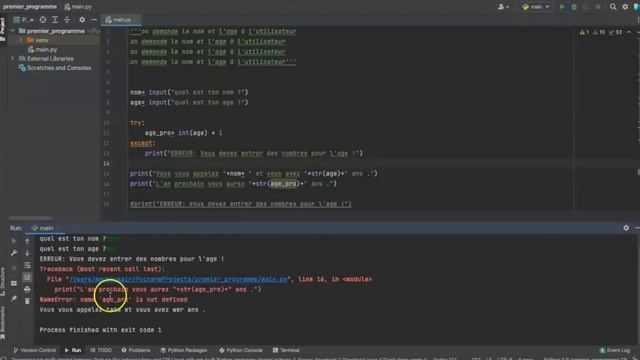Collapse all items in Project panel
This screenshot has width=640, height=360.
click(67, 20)
